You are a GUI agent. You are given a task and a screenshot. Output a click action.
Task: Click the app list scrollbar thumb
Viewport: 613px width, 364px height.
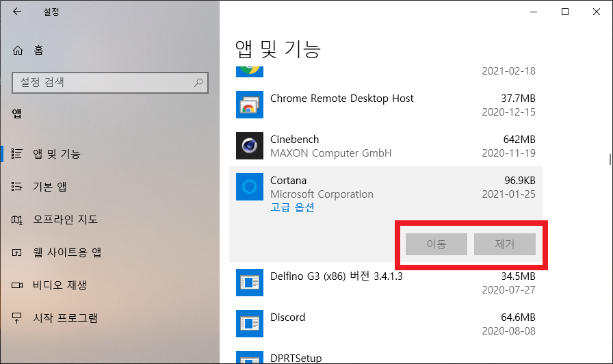pyautogui.click(x=610, y=159)
